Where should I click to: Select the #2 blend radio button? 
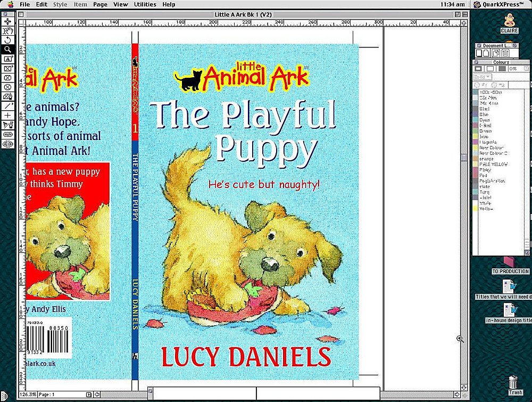tap(493, 85)
